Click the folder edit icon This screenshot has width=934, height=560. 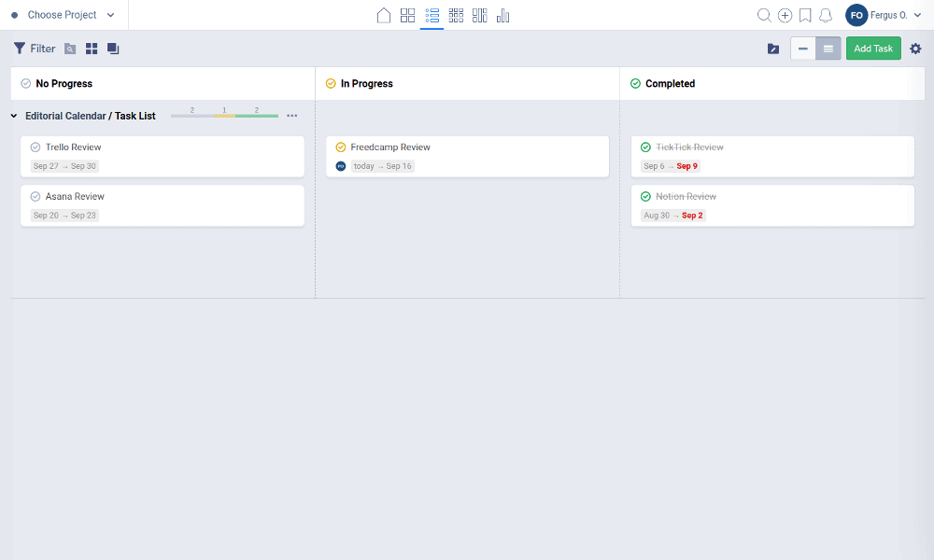click(x=773, y=49)
